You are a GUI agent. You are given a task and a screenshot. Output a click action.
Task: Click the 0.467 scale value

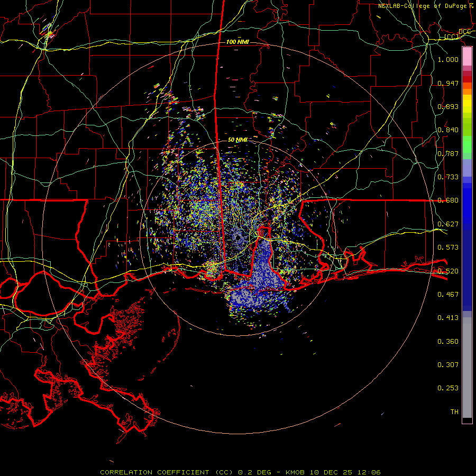(x=448, y=294)
